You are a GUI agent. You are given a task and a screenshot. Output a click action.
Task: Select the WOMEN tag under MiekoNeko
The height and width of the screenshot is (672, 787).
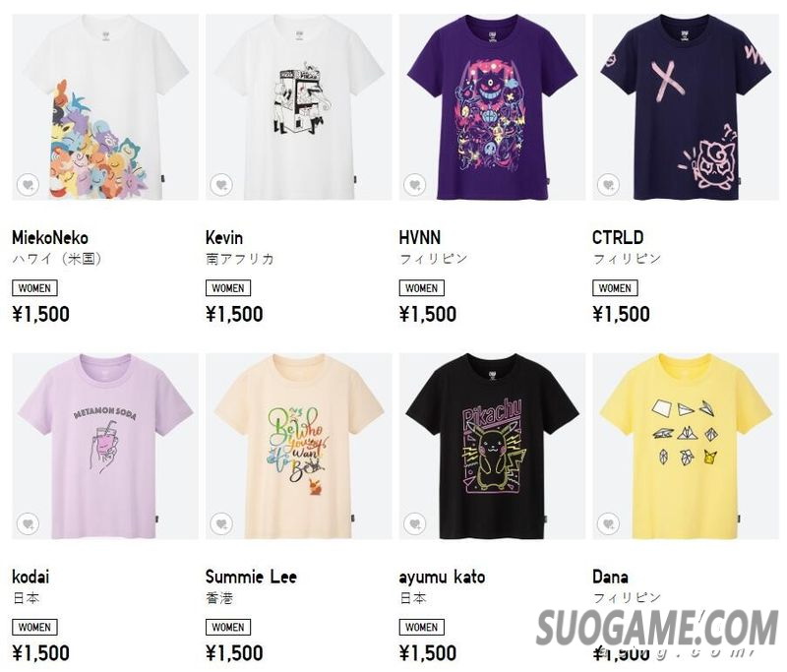coord(34,288)
